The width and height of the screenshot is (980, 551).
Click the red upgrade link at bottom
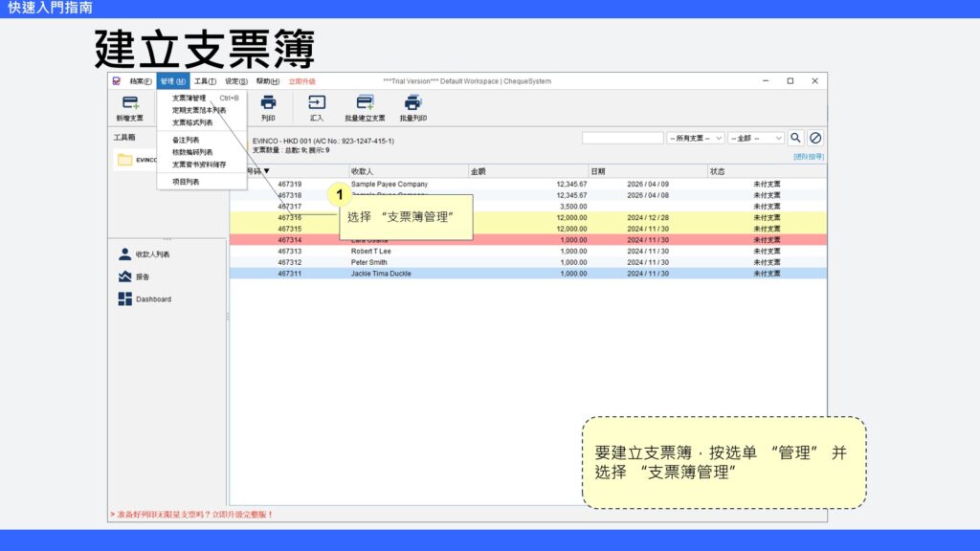pos(191,515)
